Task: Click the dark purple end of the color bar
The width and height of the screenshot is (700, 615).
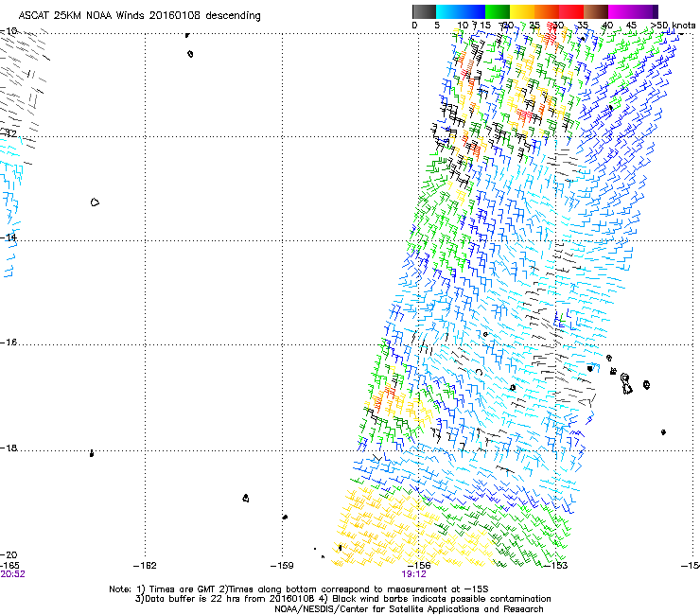Action: click(655, 11)
